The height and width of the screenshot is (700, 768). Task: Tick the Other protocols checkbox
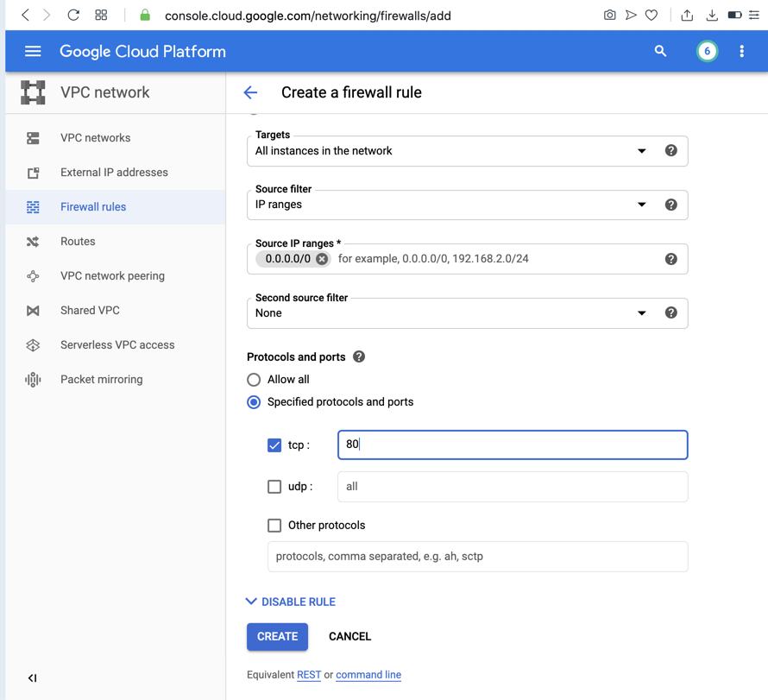(x=274, y=526)
